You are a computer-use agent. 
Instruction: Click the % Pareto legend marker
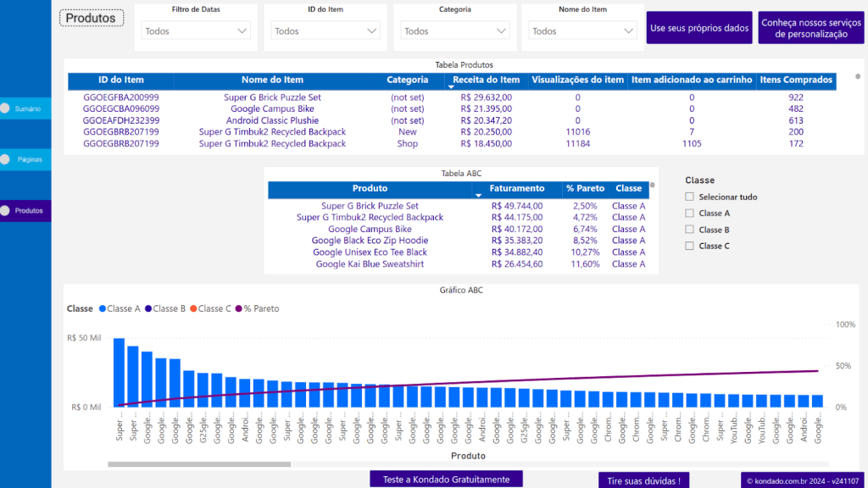coord(239,309)
